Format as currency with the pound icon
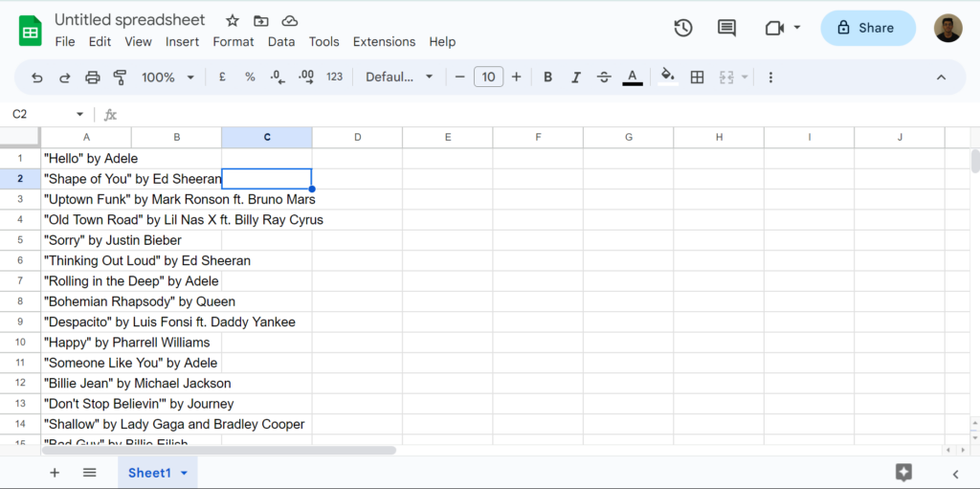The width and height of the screenshot is (980, 489). (222, 77)
